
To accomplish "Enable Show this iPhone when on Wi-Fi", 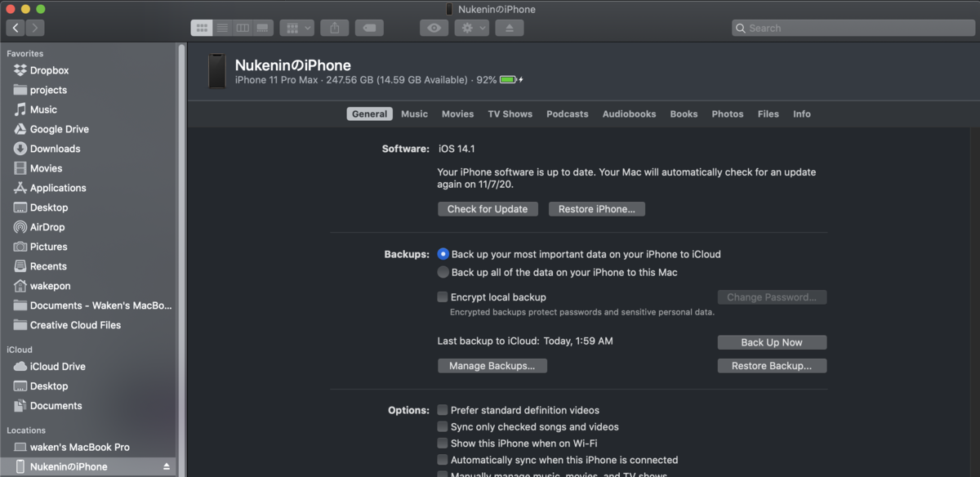I will click(x=443, y=444).
